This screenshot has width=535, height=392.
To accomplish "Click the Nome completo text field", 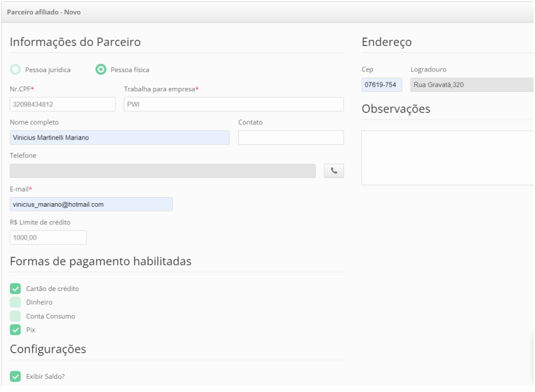I will tap(119, 137).
